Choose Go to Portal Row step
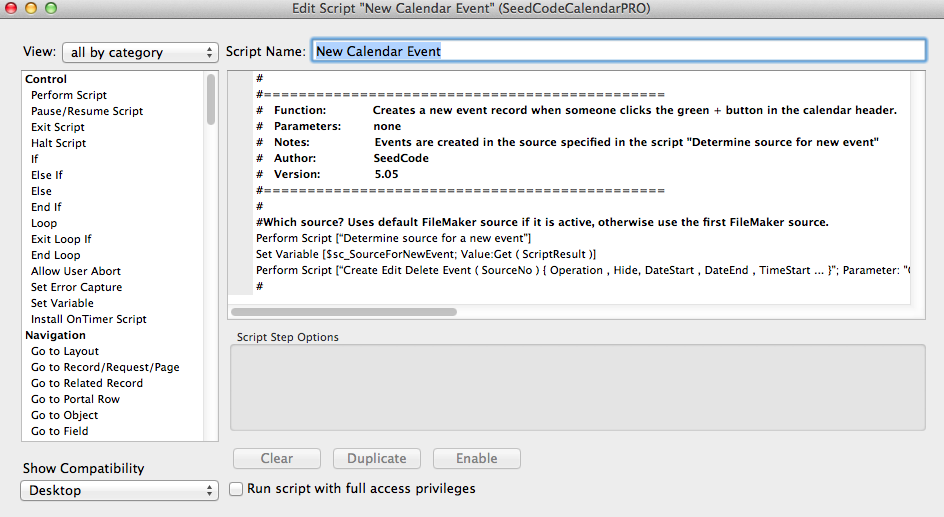The image size is (944, 517). pos(75,399)
